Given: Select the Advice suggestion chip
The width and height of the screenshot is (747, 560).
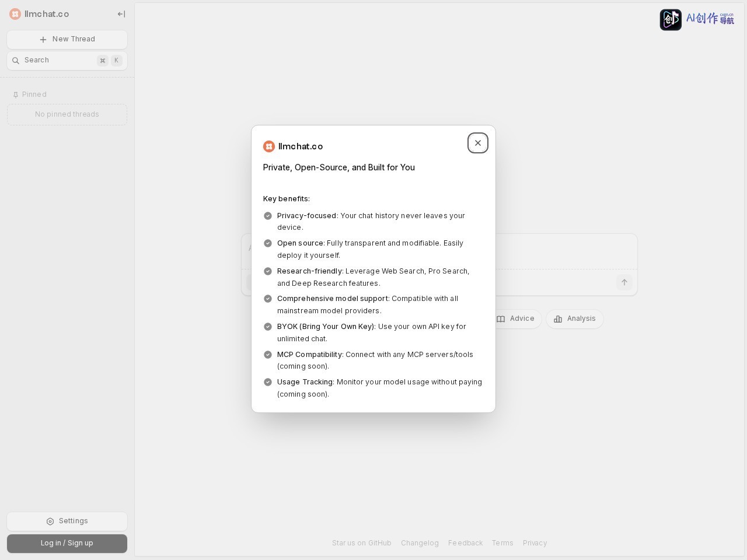Looking at the screenshot, I should [516, 319].
